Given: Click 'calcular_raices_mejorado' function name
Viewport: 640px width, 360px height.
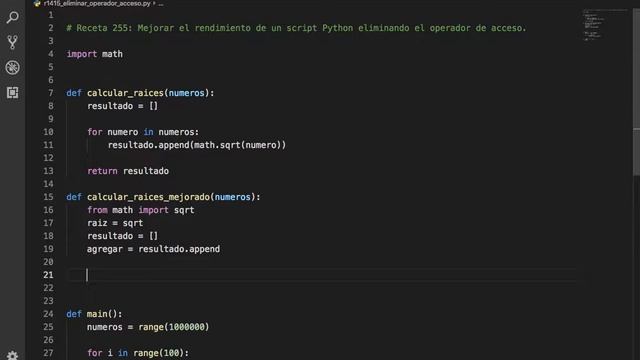Looking at the screenshot, I should (x=148, y=197).
